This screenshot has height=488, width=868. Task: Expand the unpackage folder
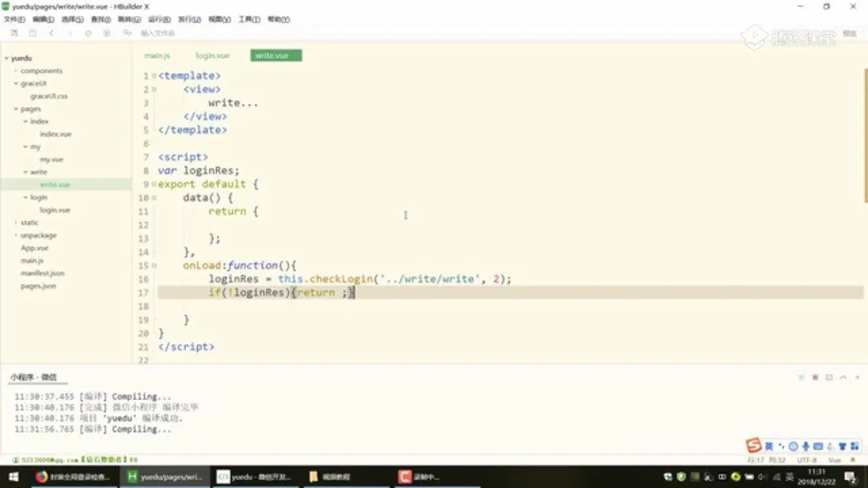click(x=16, y=235)
